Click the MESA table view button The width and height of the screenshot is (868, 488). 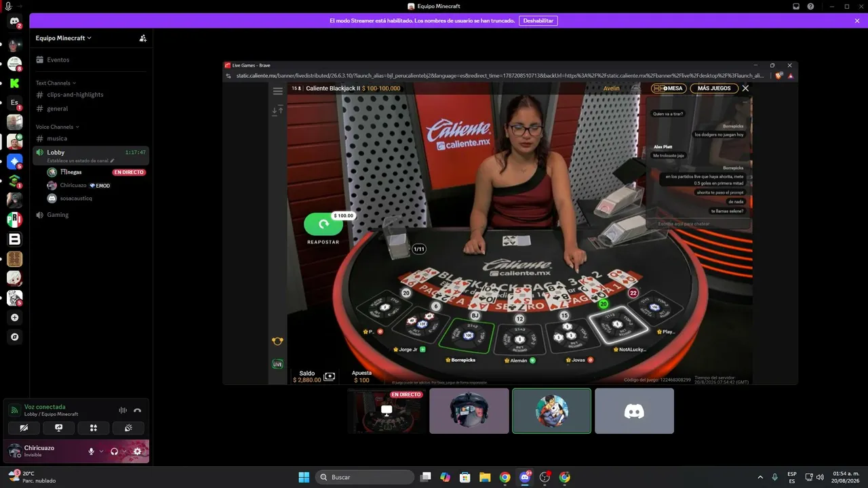(669, 88)
